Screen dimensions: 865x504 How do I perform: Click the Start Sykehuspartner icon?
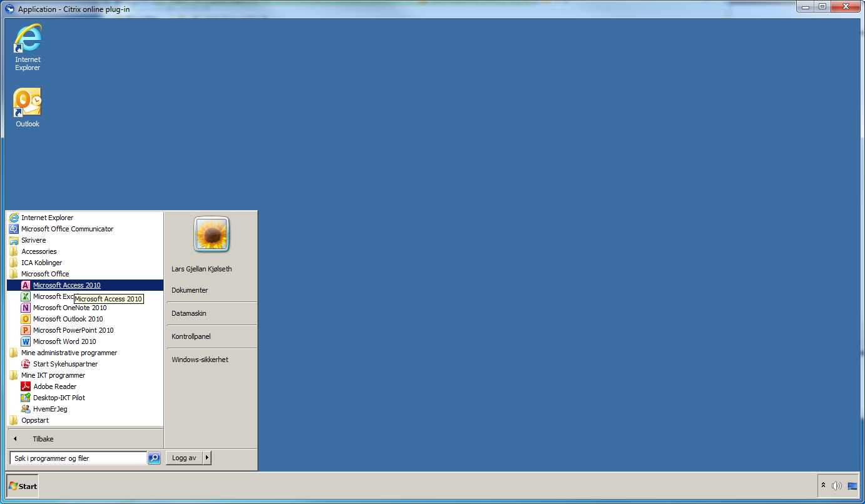pos(26,364)
